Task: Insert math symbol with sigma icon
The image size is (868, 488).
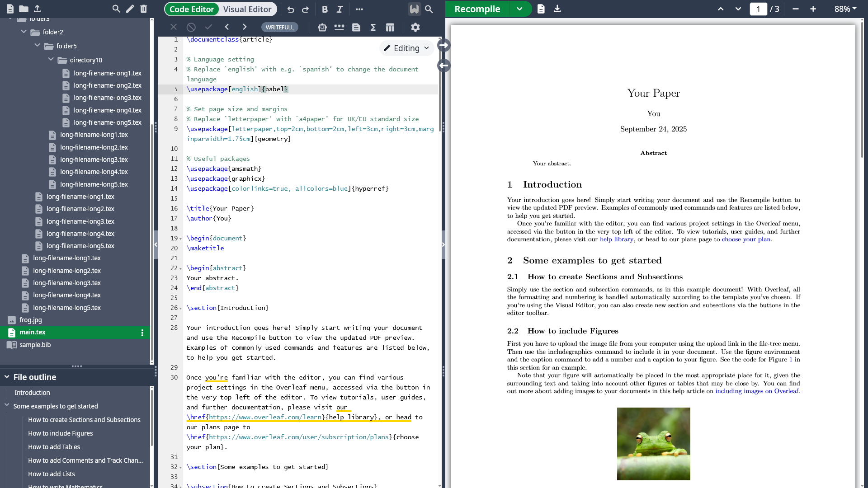Action: tap(373, 28)
